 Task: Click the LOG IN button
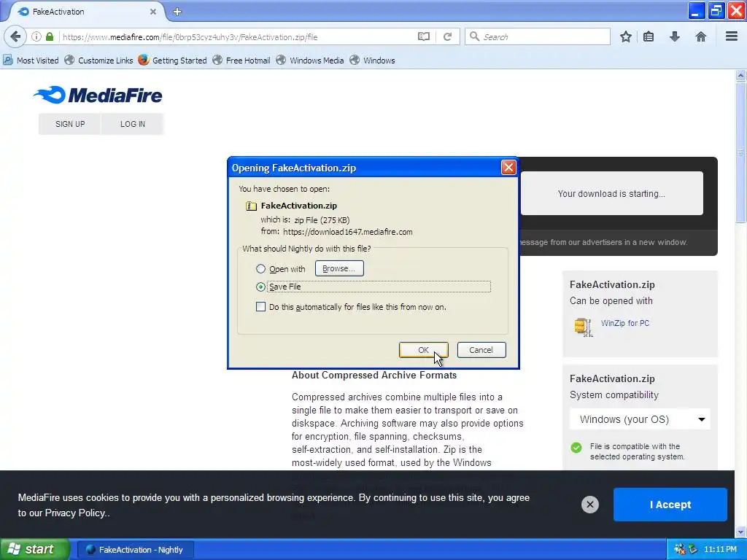[x=133, y=124]
